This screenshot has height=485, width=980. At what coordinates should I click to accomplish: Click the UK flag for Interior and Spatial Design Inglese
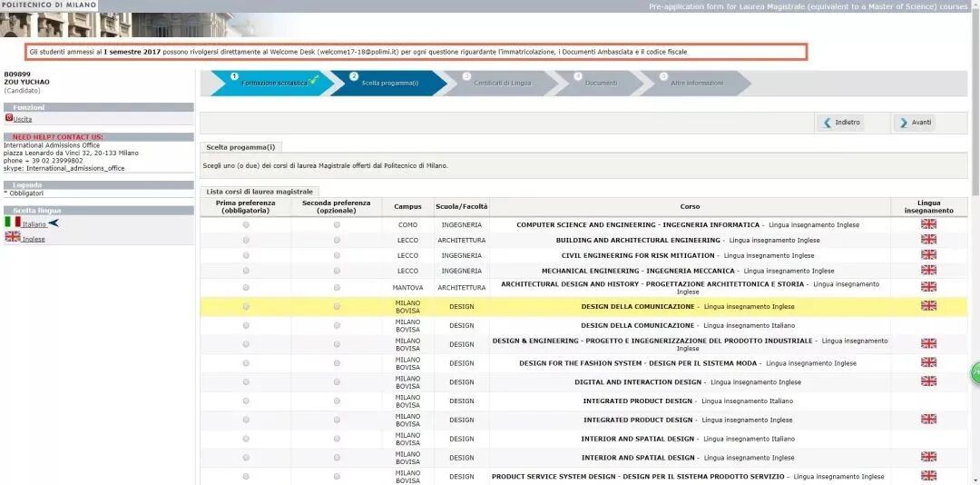(929, 457)
